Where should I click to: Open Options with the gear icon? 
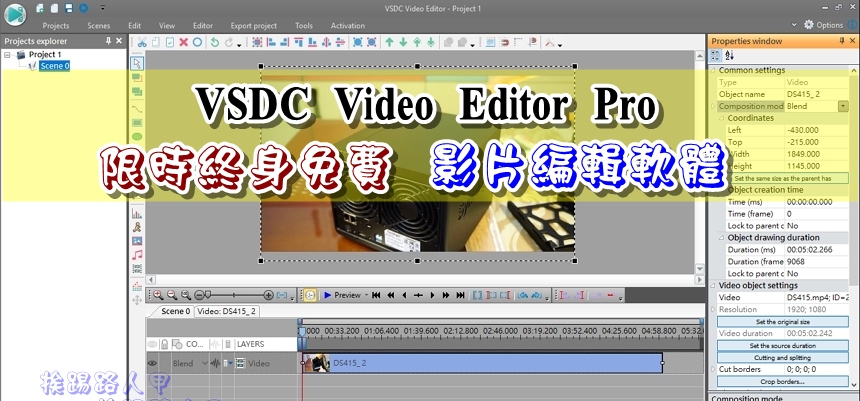click(809, 25)
